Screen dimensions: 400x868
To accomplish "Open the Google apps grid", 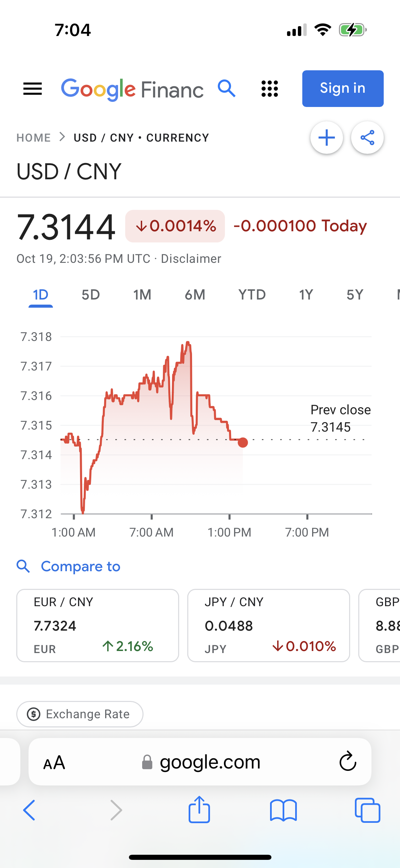I will (x=270, y=89).
